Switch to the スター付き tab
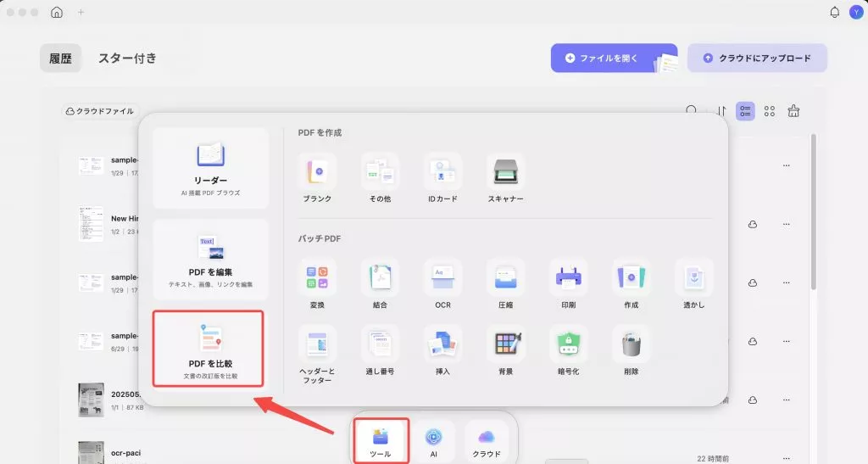Viewport: 868px width, 464px height. click(127, 59)
